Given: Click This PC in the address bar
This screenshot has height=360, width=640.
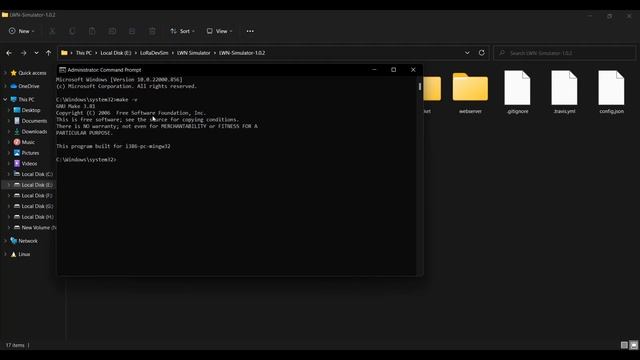Looking at the screenshot, I should (84, 53).
